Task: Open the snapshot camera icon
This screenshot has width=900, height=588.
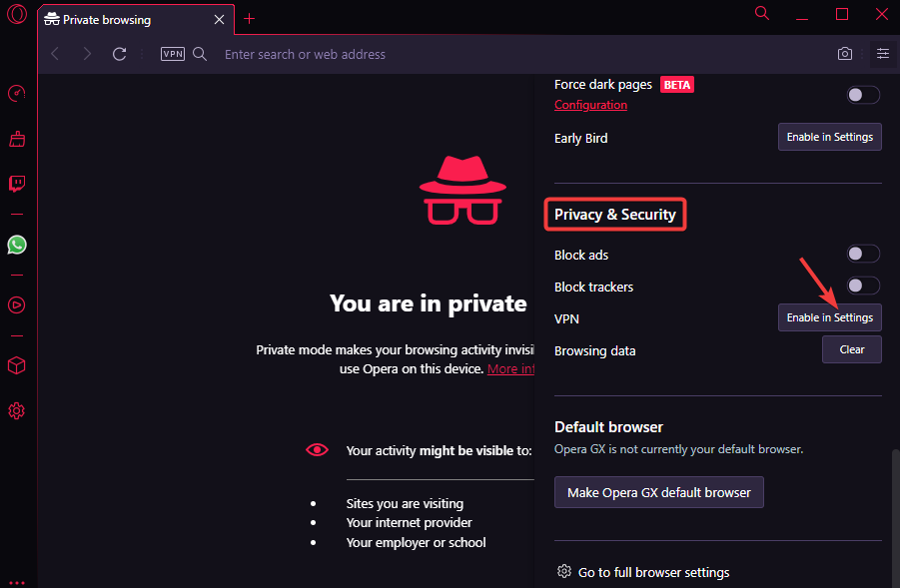Action: 844,54
